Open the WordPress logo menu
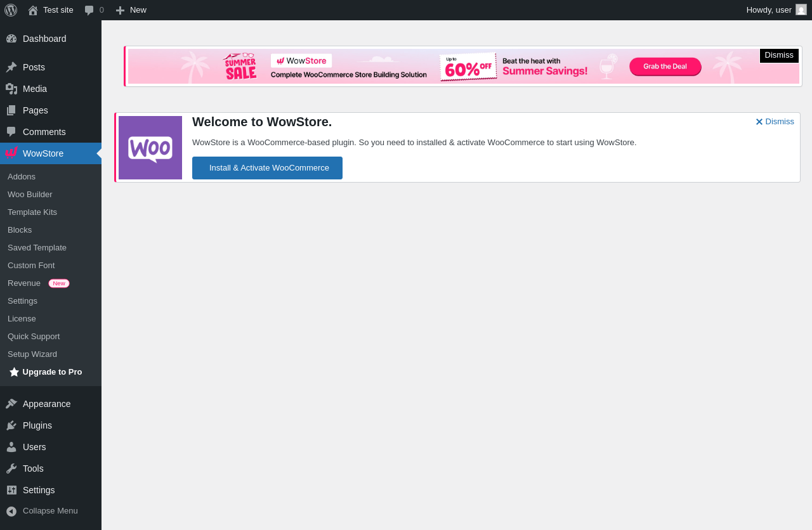The image size is (812, 530). point(11,10)
